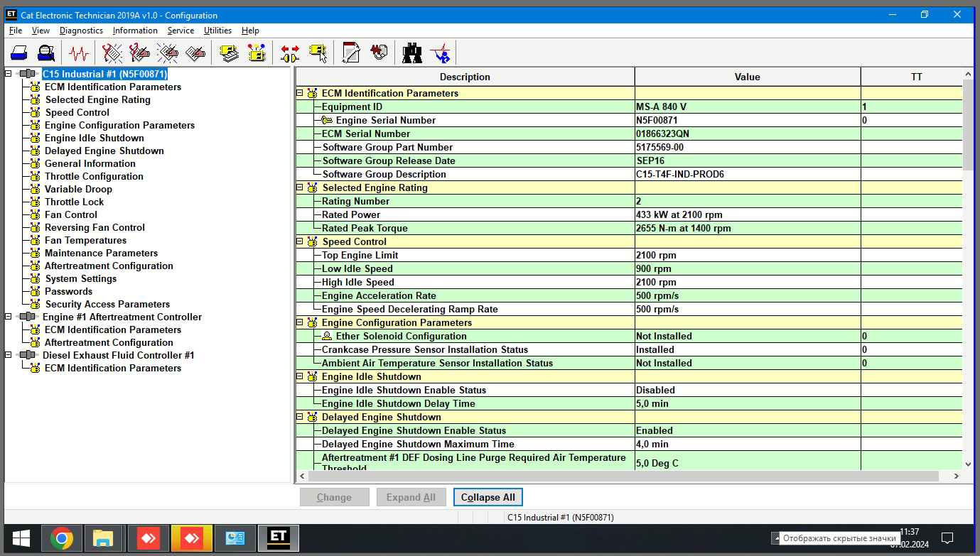980x556 pixels.
Task: Open the Information menu
Action: coord(135,31)
